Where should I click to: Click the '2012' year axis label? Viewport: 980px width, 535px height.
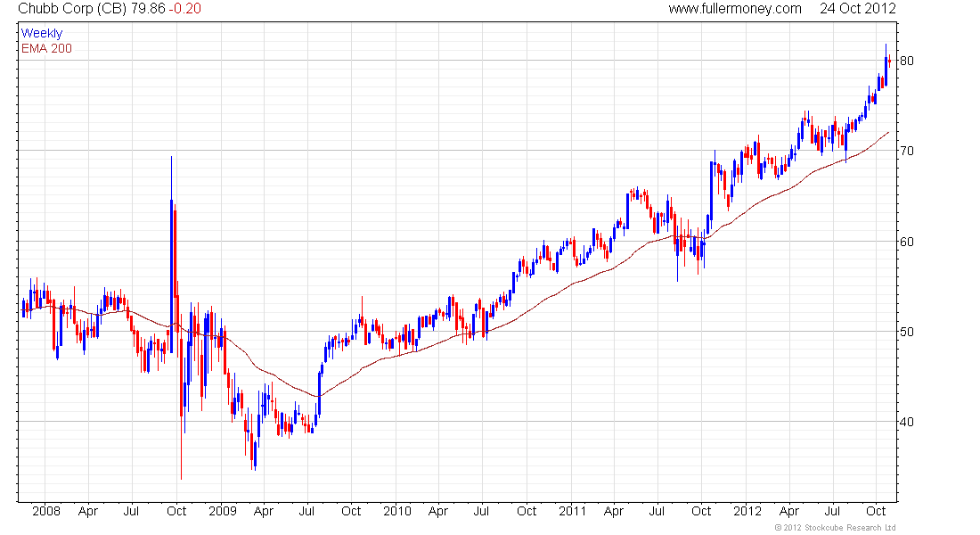coord(747,511)
